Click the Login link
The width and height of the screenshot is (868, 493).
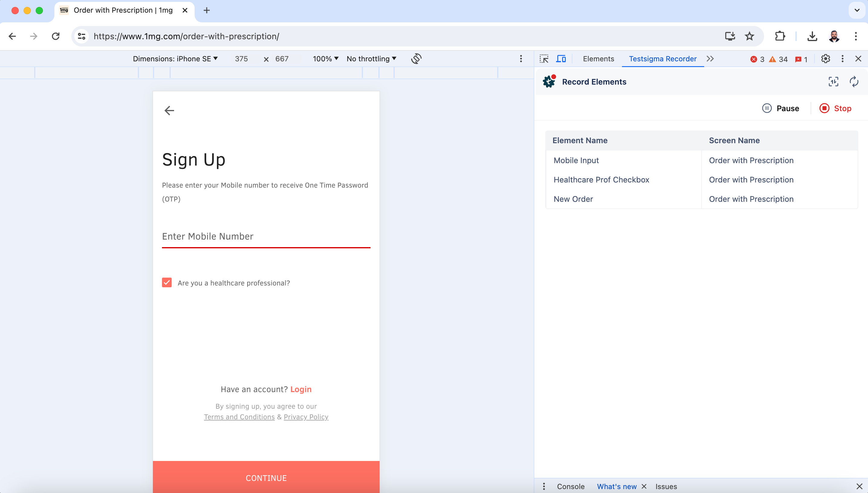[301, 389]
